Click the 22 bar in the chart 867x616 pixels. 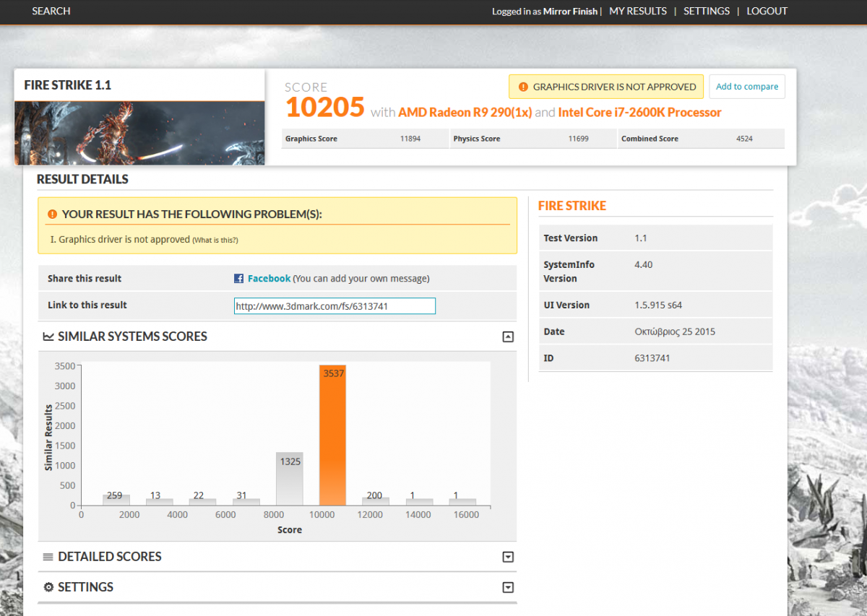pyautogui.click(x=202, y=502)
